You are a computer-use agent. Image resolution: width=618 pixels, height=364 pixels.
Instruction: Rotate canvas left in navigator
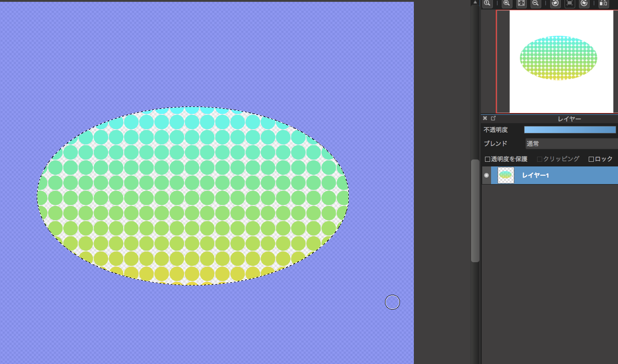click(x=555, y=3)
